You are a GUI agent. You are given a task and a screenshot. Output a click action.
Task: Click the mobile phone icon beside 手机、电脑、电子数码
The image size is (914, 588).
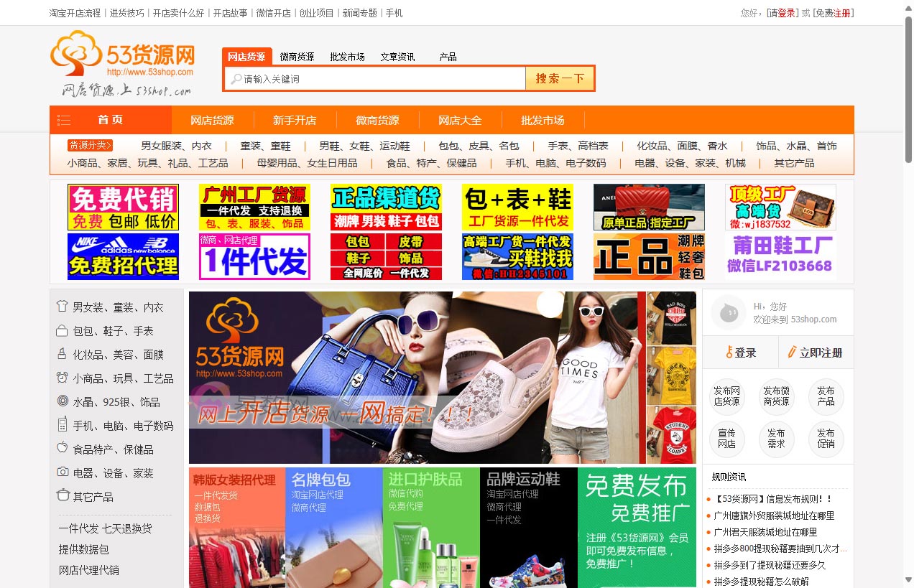point(63,424)
